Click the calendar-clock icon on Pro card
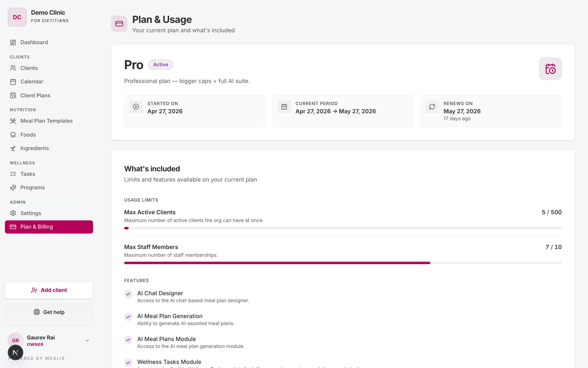This screenshot has height=368, width=588. tap(550, 69)
